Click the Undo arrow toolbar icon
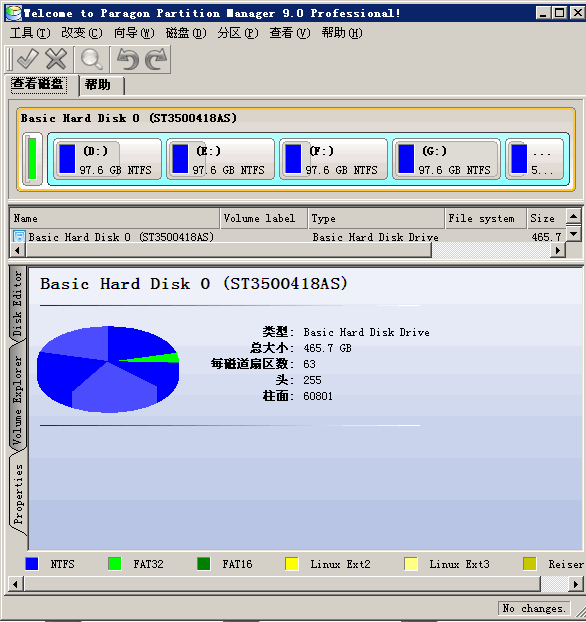Viewport: 586px width, 622px height. tap(127, 60)
